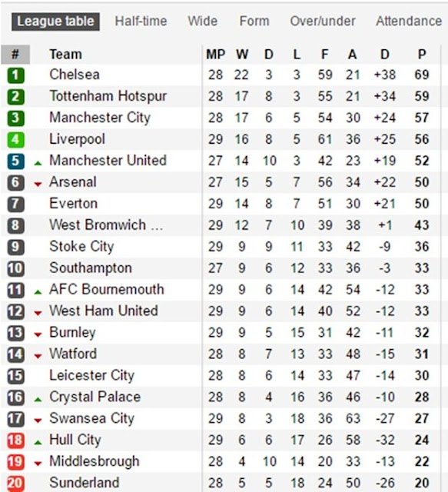
Task: Switch to the Half-time tab
Action: pyautogui.click(x=141, y=22)
